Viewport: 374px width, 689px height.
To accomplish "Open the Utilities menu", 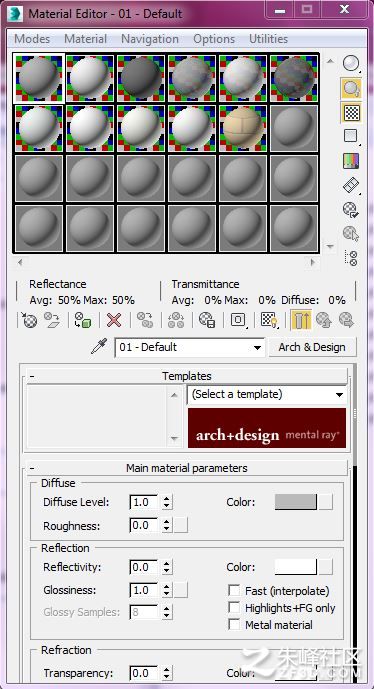I will (268, 39).
